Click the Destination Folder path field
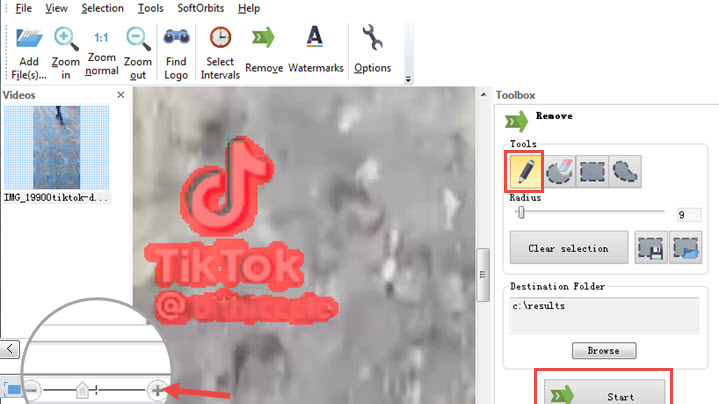 (x=604, y=315)
